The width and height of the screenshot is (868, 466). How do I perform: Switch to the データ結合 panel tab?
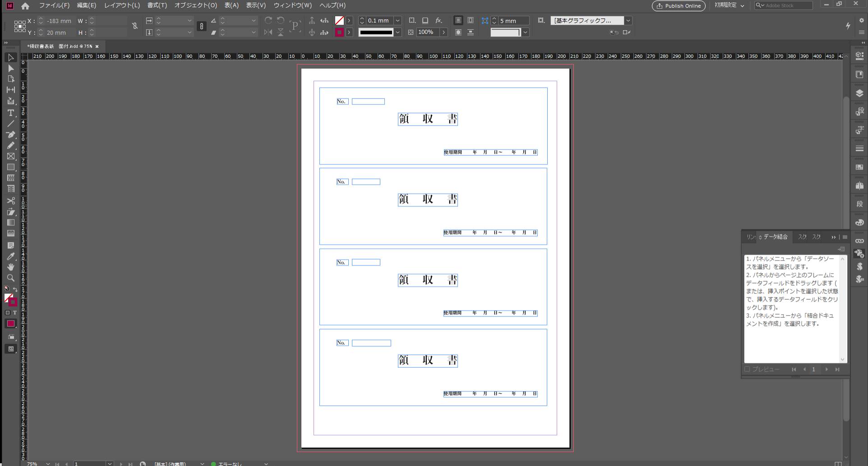click(775, 237)
